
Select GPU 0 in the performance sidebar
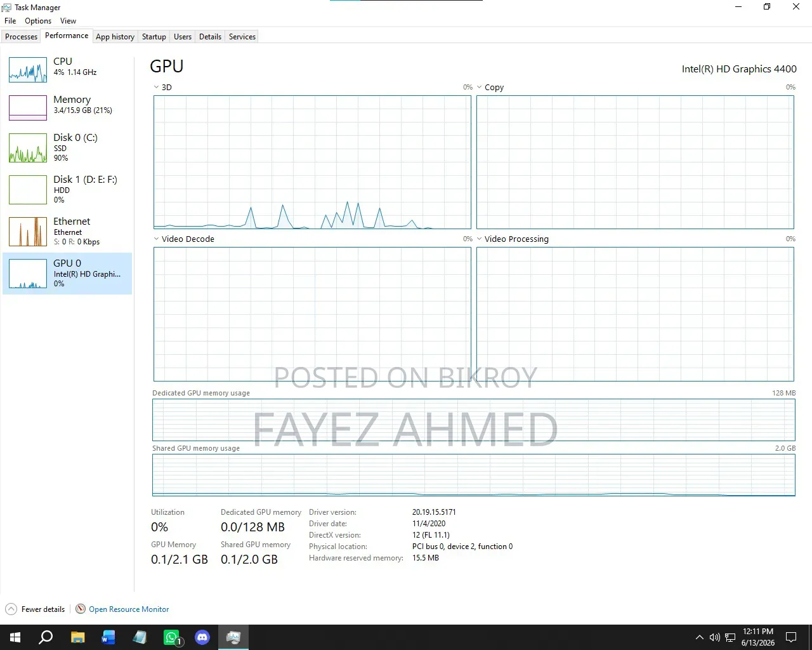click(67, 274)
